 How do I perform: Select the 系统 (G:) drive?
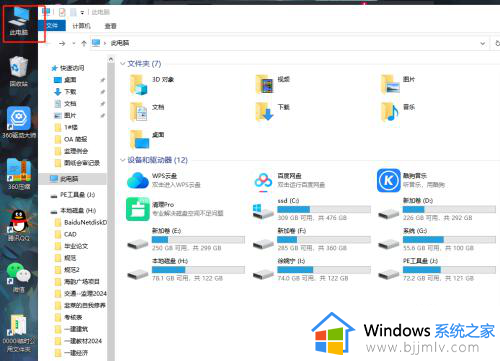pos(437,239)
